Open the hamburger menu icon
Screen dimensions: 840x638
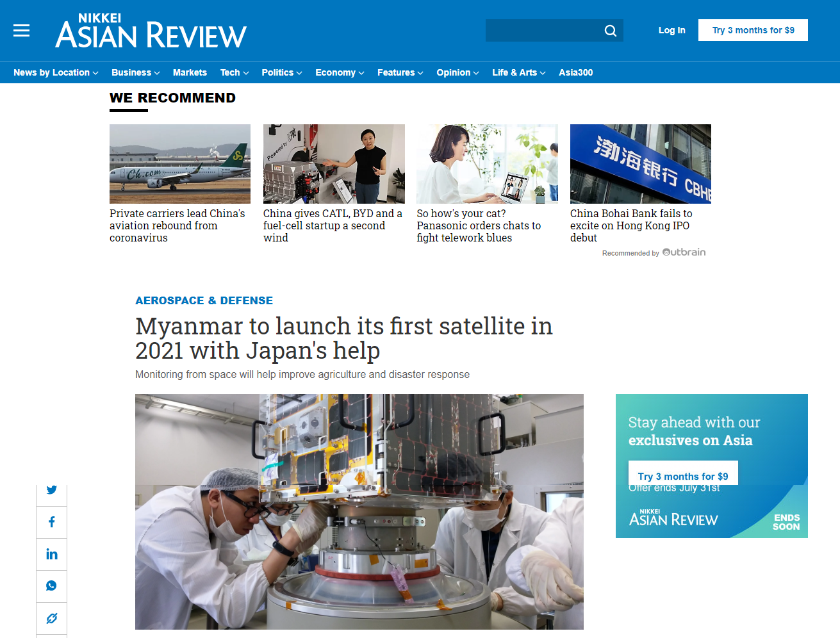click(22, 30)
